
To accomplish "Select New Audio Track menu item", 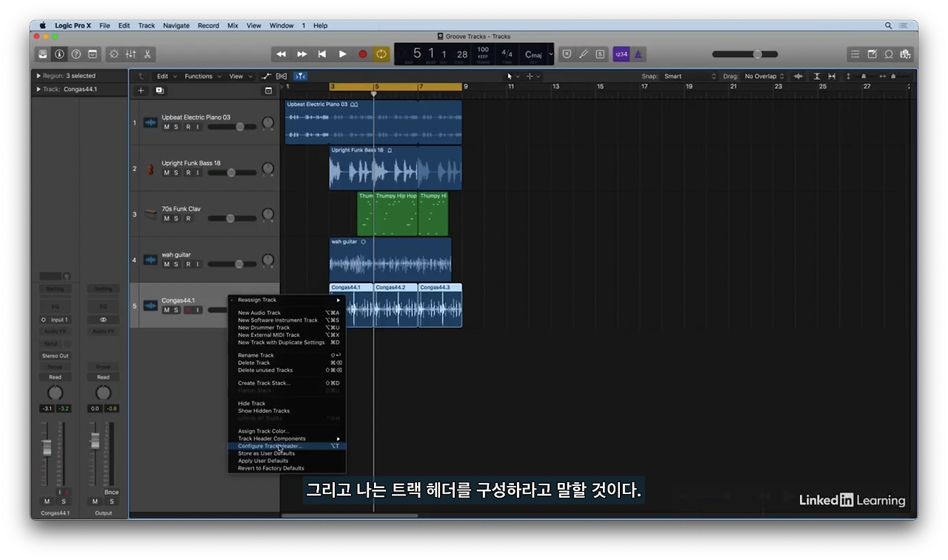I will 288,313.
